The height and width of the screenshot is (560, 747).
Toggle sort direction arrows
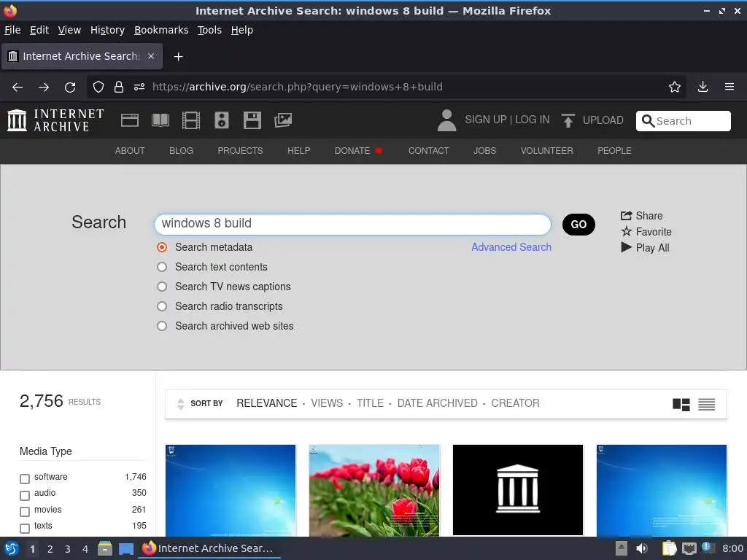coord(180,404)
